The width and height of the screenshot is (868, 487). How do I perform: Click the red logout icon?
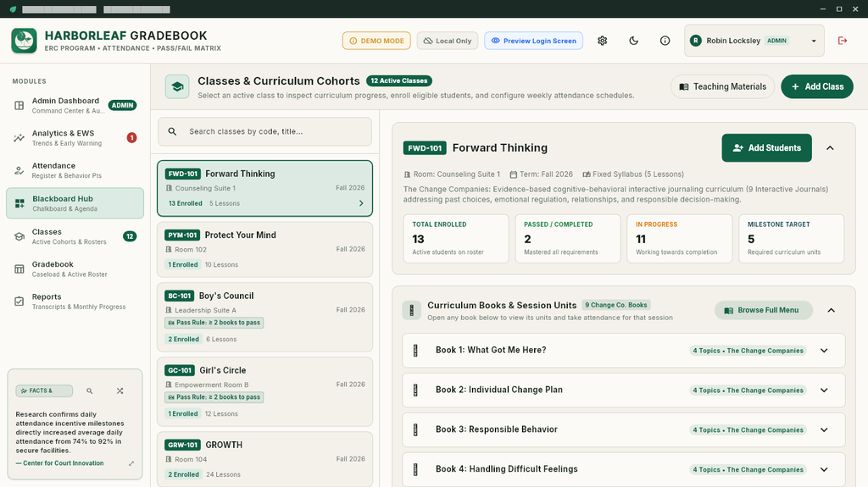843,41
